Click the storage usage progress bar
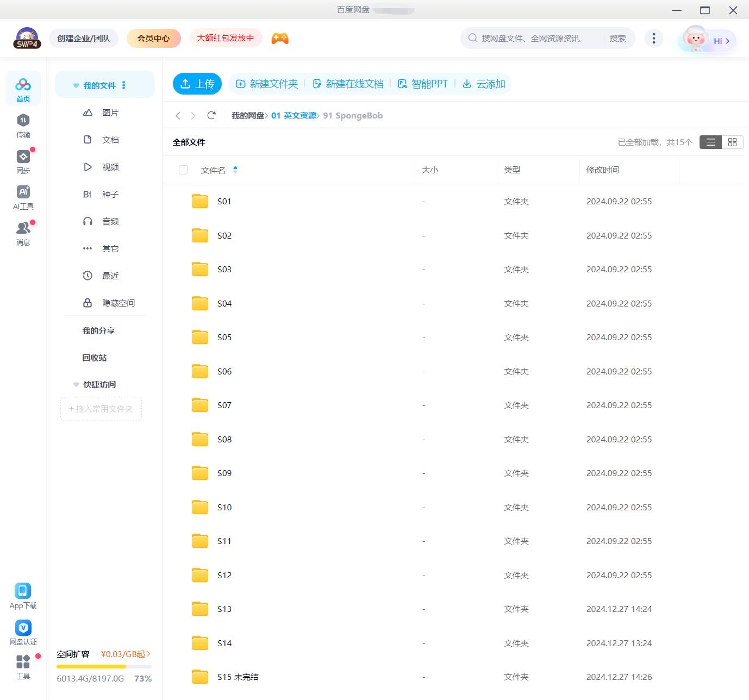 coord(104,666)
